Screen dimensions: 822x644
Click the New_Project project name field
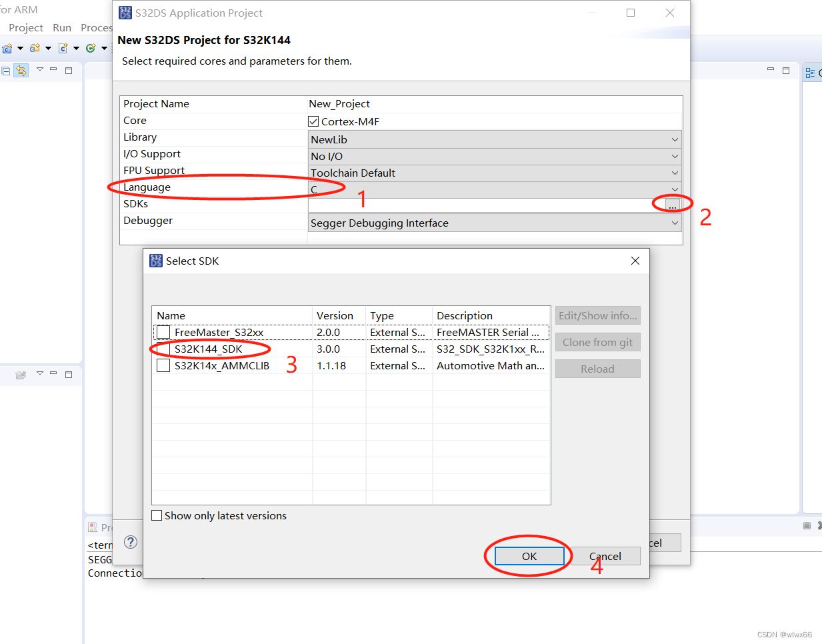[495, 104]
